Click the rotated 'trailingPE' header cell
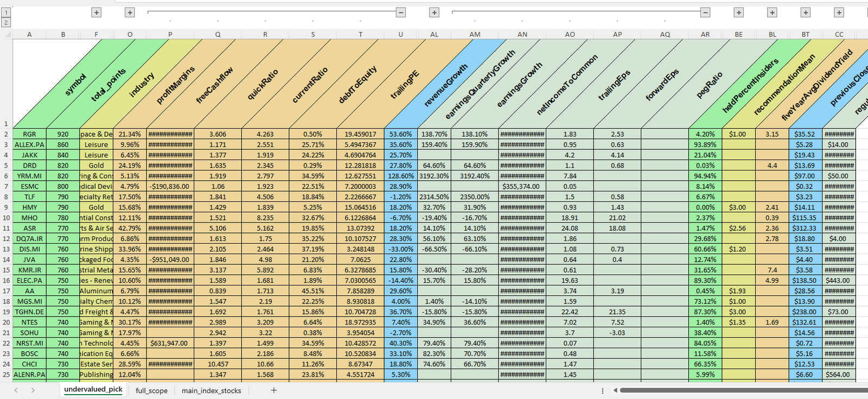This screenshot has height=399, width=868. coord(405,85)
